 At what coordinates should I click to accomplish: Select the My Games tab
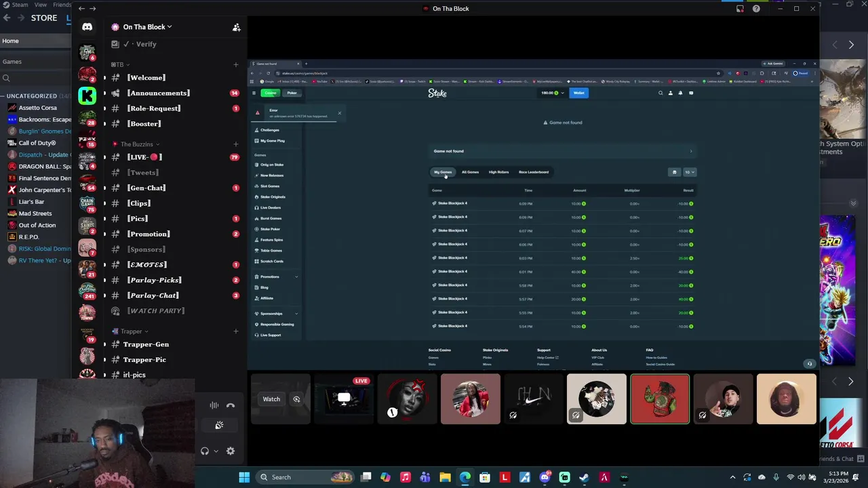[443, 172]
